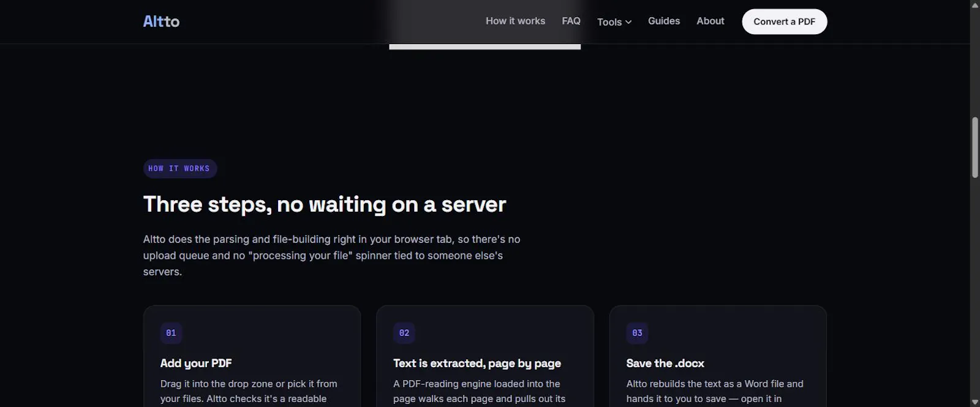Click the page scrollbar thumb
This screenshot has width=980, height=407.
tap(974, 147)
